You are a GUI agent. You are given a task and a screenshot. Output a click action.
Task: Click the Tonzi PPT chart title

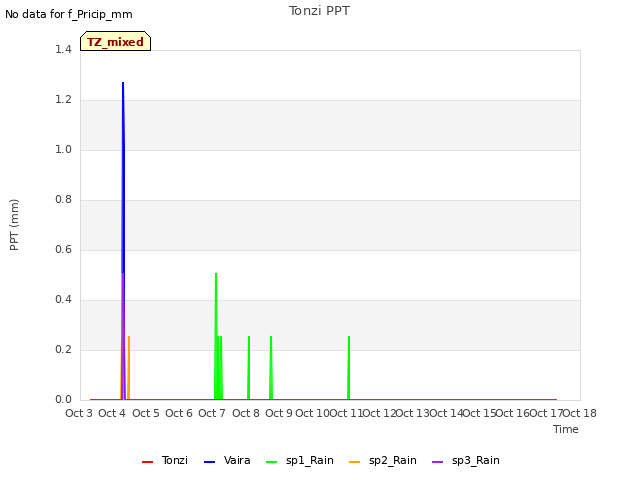[x=319, y=11]
